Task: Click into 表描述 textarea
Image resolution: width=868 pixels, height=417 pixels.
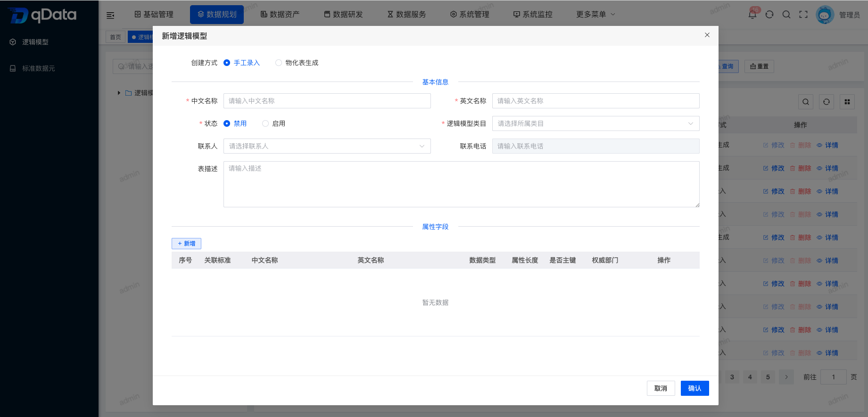Action: [461, 184]
